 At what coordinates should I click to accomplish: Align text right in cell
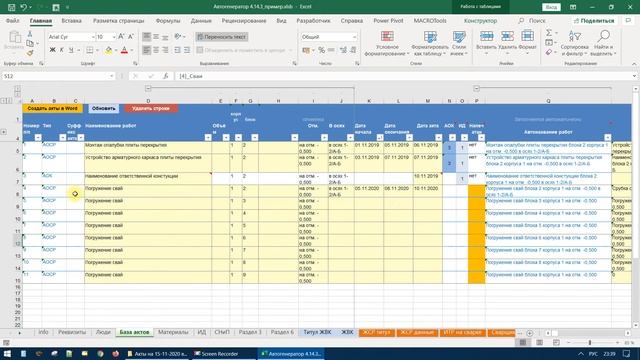(165, 50)
